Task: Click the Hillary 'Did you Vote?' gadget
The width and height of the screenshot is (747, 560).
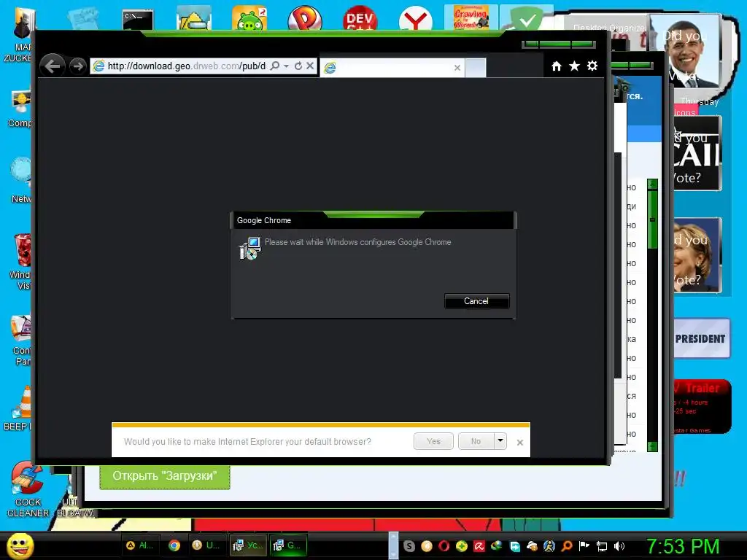Action: point(697,255)
